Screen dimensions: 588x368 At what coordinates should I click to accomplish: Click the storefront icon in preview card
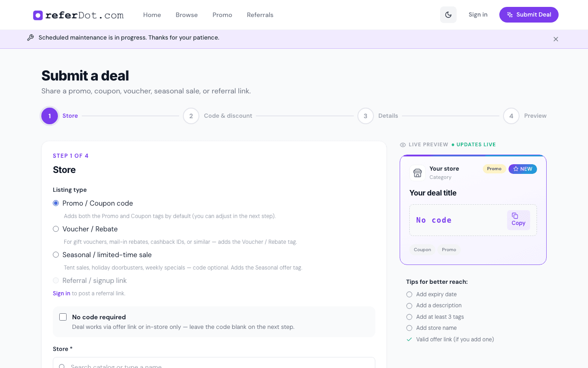(x=418, y=173)
